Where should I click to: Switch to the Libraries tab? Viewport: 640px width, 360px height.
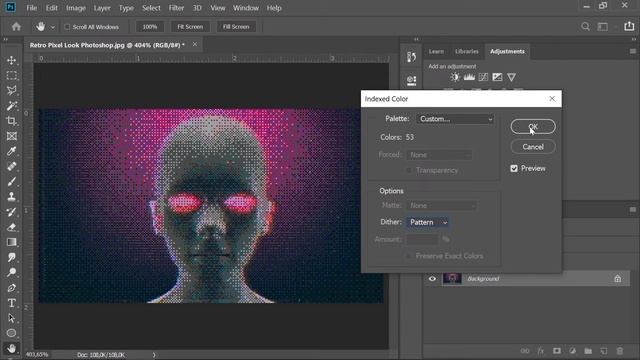coord(467,51)
